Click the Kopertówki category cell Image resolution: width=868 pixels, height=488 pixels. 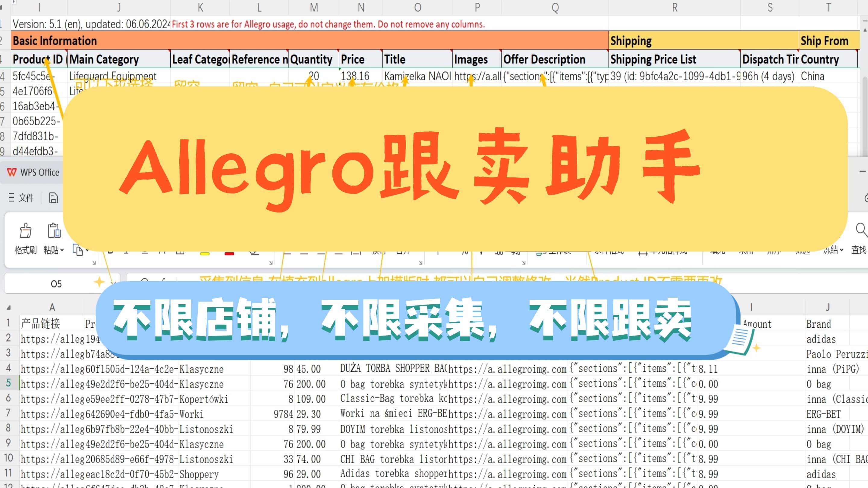click(x=214, y=399)
